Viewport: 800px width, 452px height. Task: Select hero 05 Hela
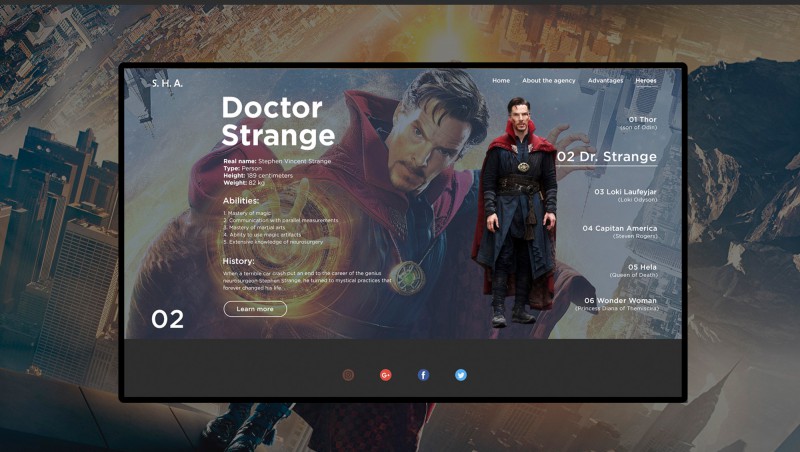click(x=634, y=270)
